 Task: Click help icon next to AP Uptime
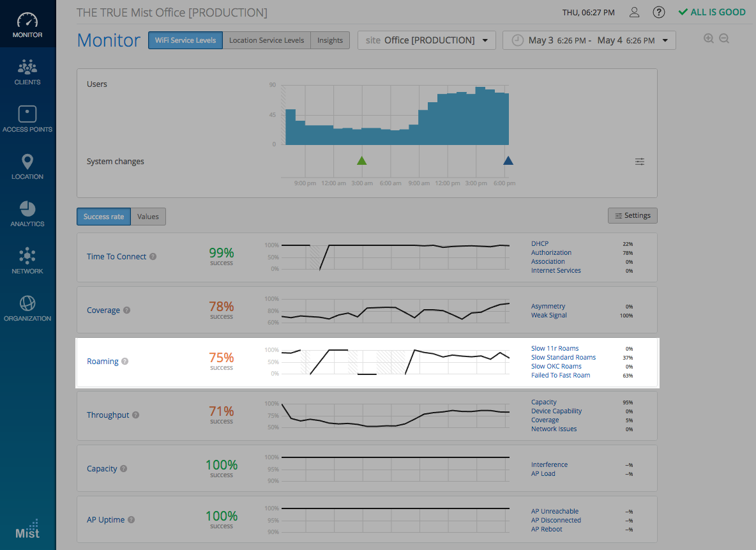coord(131,519)
